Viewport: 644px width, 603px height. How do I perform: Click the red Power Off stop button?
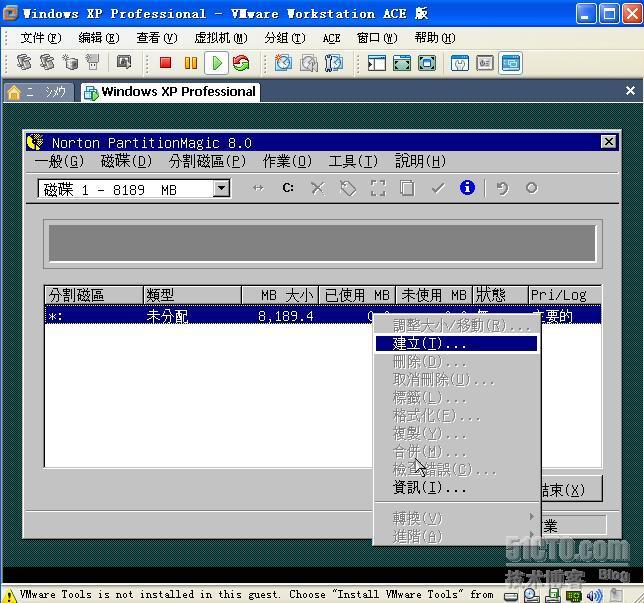(x=166, y=63)
